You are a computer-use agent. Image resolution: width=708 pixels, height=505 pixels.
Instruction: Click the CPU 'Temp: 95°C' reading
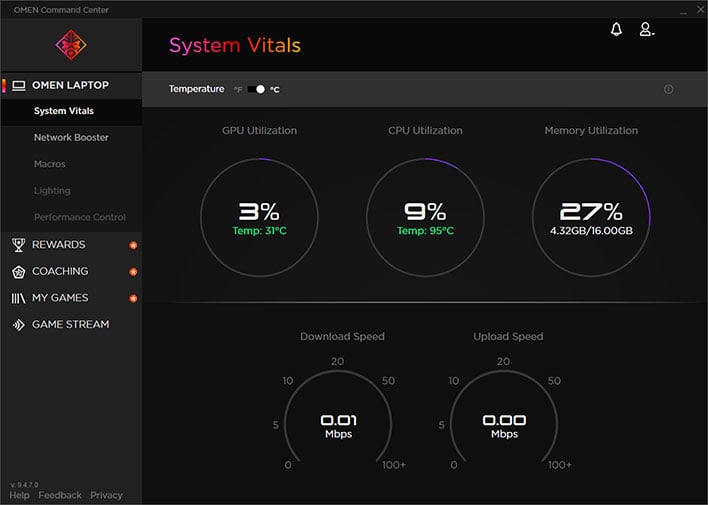coord(425,231)
